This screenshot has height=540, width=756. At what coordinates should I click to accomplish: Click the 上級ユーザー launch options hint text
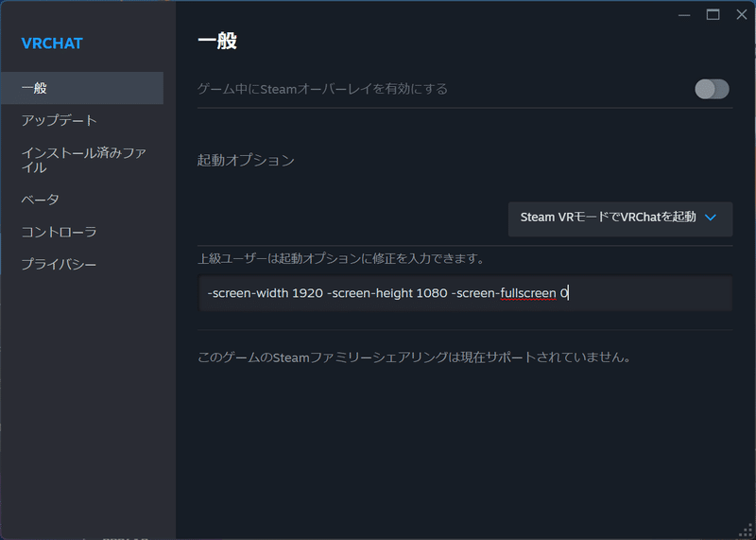(341, 259)
